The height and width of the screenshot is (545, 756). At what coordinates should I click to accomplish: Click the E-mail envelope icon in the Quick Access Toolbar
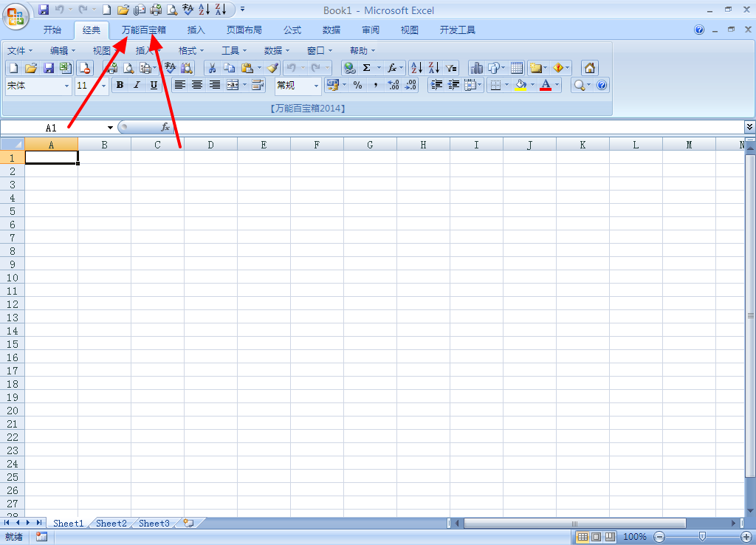click(x=140, y=9)
